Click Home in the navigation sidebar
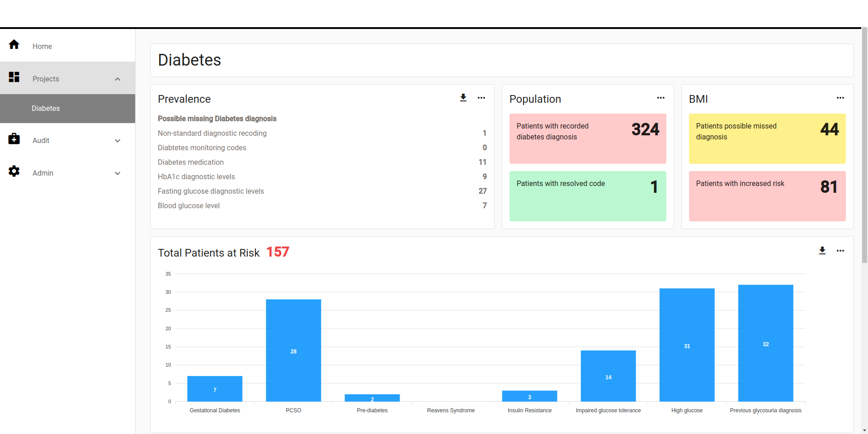 [42, 46]
